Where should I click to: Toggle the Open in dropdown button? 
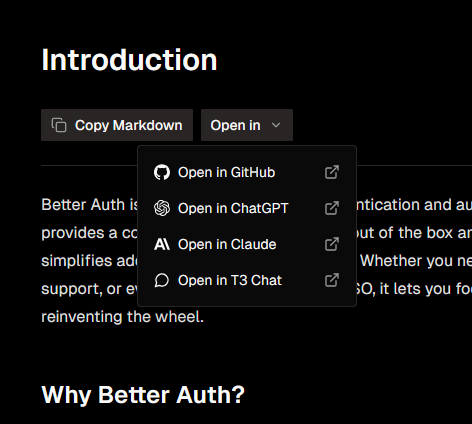(247, 125)
